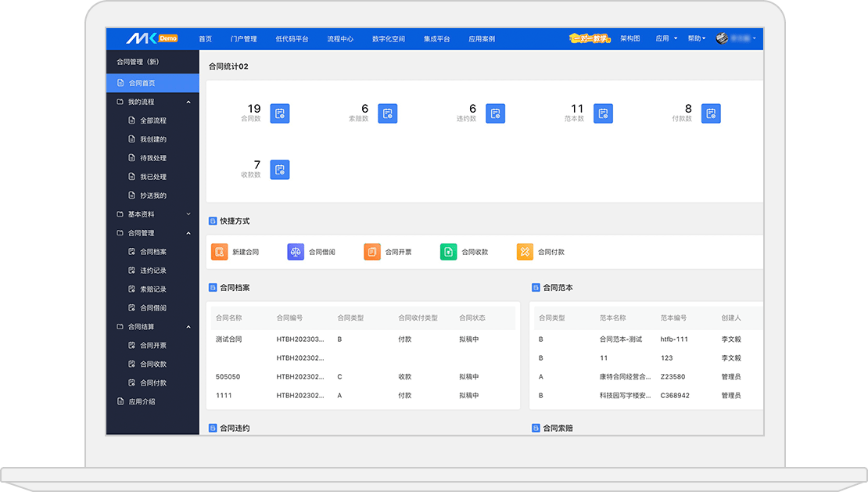This screenshot has width=868, height=492.
Task: Collapse the 我的流程 sidebar section
Action: click(x=188, y=102)
